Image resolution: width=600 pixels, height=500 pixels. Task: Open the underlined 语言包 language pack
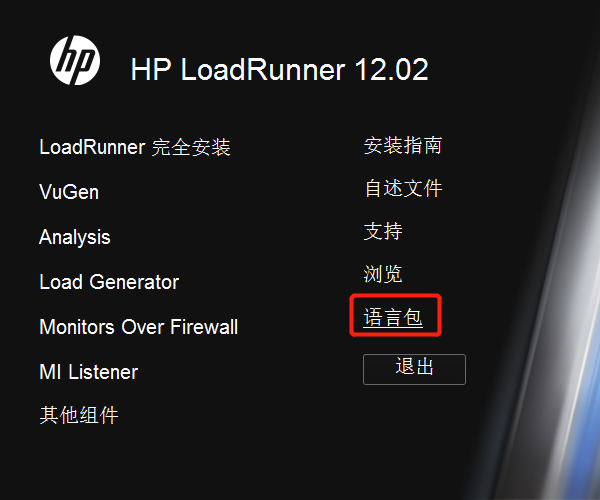click(x=393, y=318)
